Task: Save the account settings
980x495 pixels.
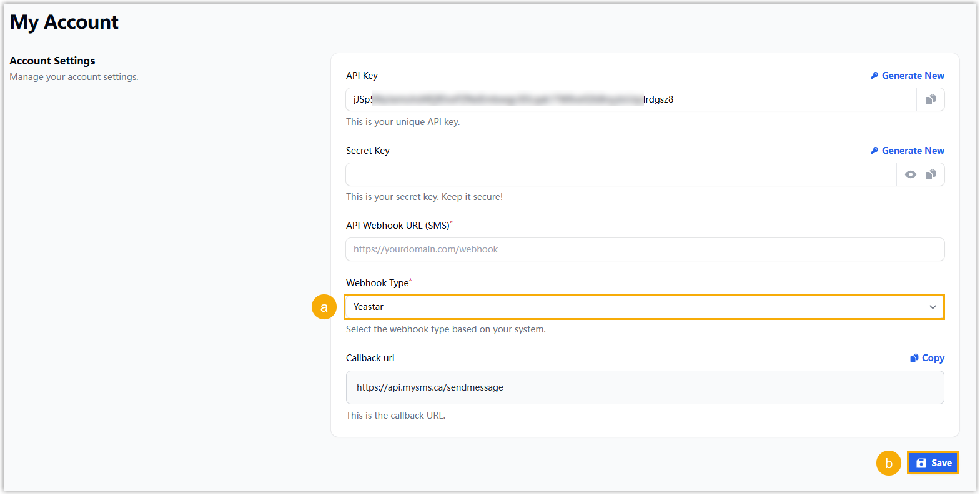Action: [933, 463]
